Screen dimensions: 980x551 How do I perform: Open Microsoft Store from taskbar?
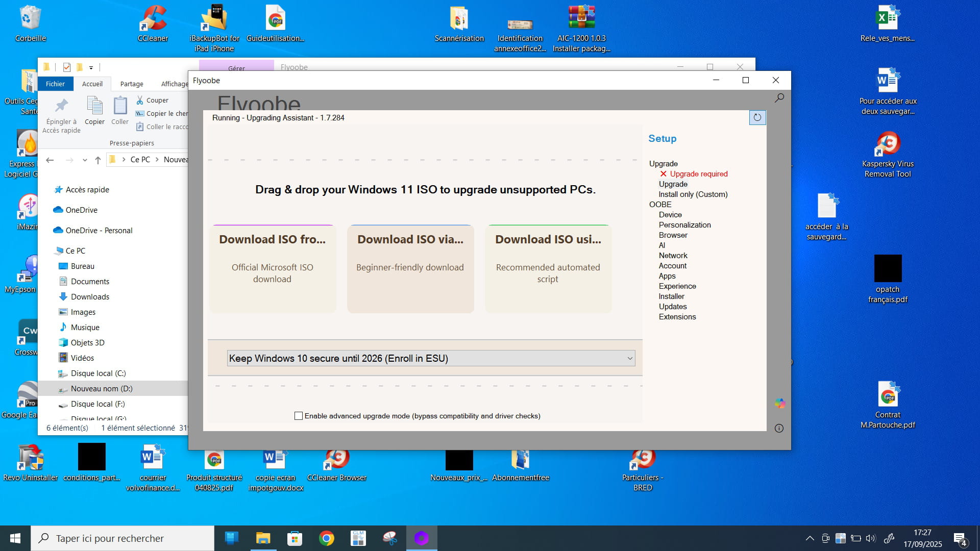(295, 538)
